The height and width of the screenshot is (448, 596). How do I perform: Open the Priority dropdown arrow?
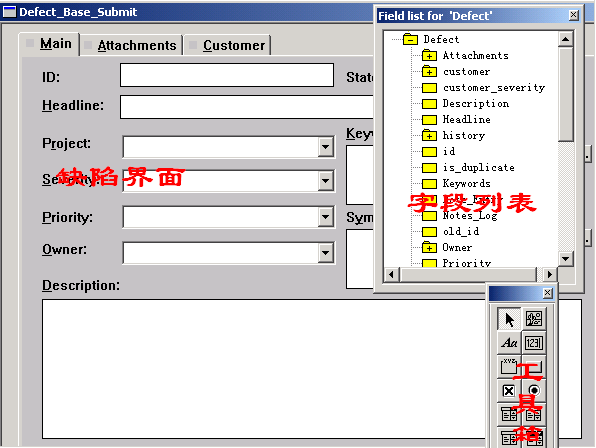[x=326, y=217]
